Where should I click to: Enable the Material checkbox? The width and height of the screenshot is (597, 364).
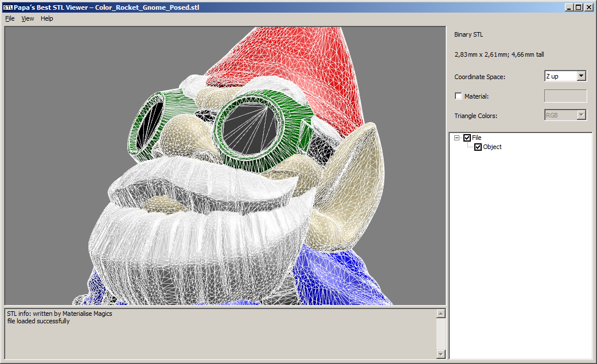458,96
